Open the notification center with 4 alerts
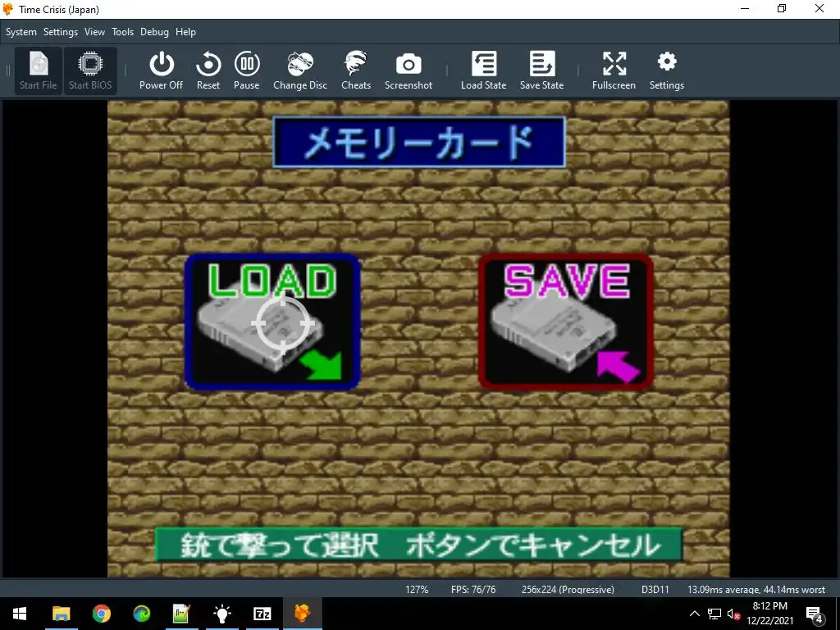840x630 pixels. click(815, 614)
